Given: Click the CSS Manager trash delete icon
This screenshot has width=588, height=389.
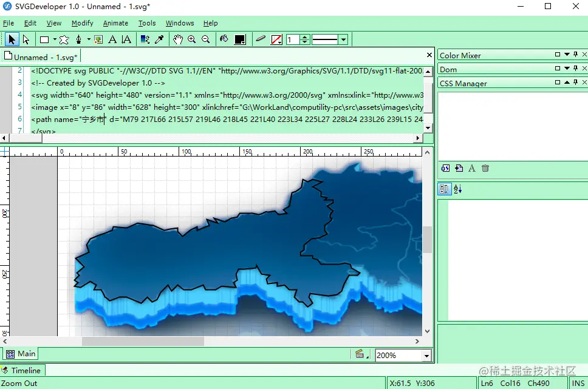Looking at the screenshot, I should pyautogui.click(x=485, y=168).
